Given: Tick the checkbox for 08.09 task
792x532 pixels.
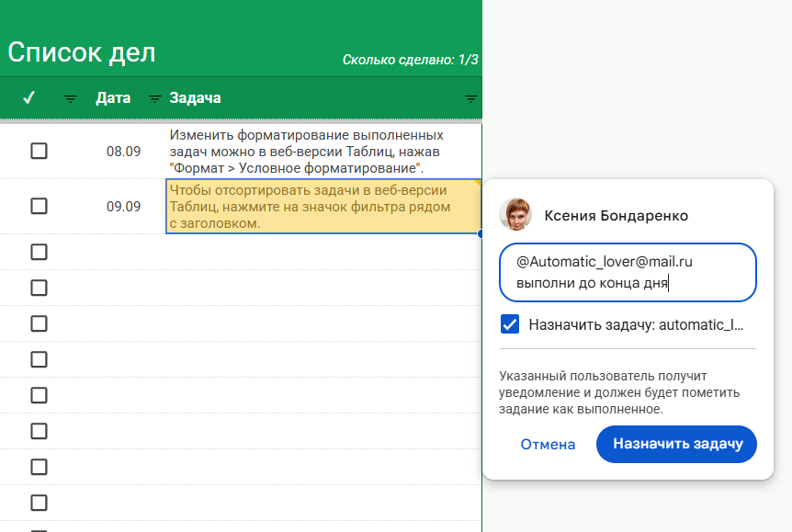Looking at the screenshot, I should tap(39, 151).
